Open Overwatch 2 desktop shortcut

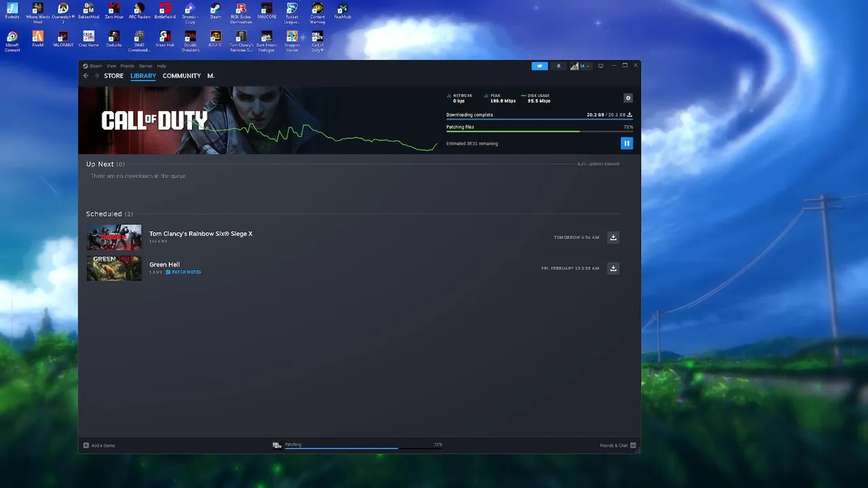coord(63,13)
